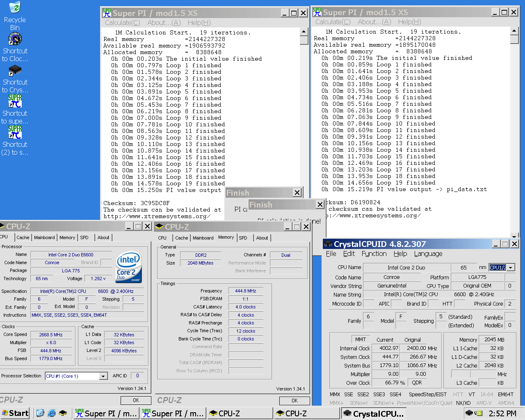Image resolution: width=525 pixels, height=420 pixels.
Task: Open the NVIDIA tray icon
Action: (x=478, y=413)
